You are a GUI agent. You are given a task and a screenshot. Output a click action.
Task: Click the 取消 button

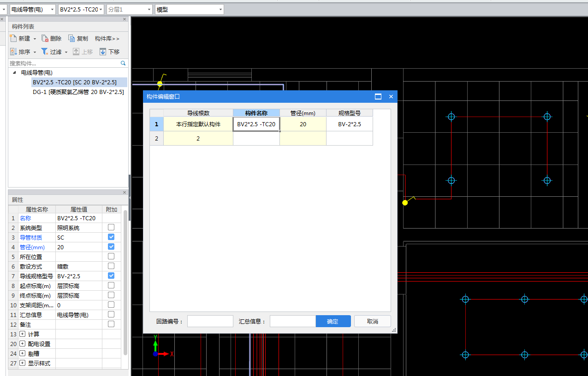click(x=373, y=321)
